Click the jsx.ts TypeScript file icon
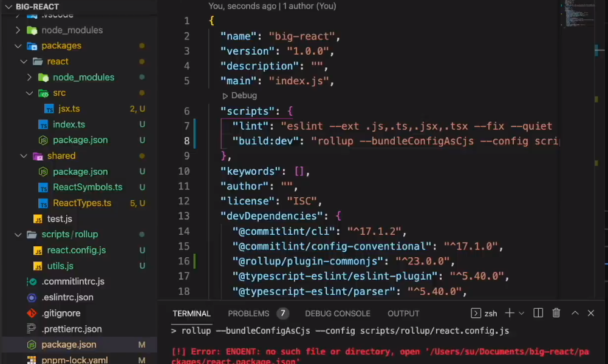The height and width of the screenshot is (364, 608). point(49,109)
